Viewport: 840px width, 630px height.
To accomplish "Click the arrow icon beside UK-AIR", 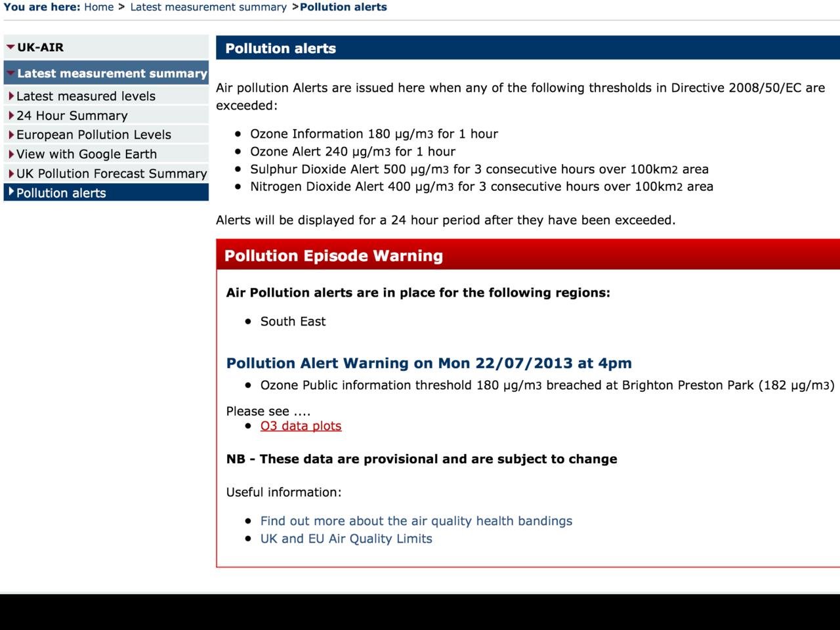I will pos(10,47).
